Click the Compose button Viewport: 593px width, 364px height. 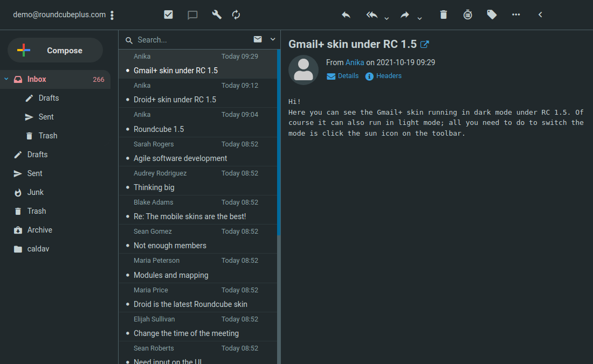(55, 50)
